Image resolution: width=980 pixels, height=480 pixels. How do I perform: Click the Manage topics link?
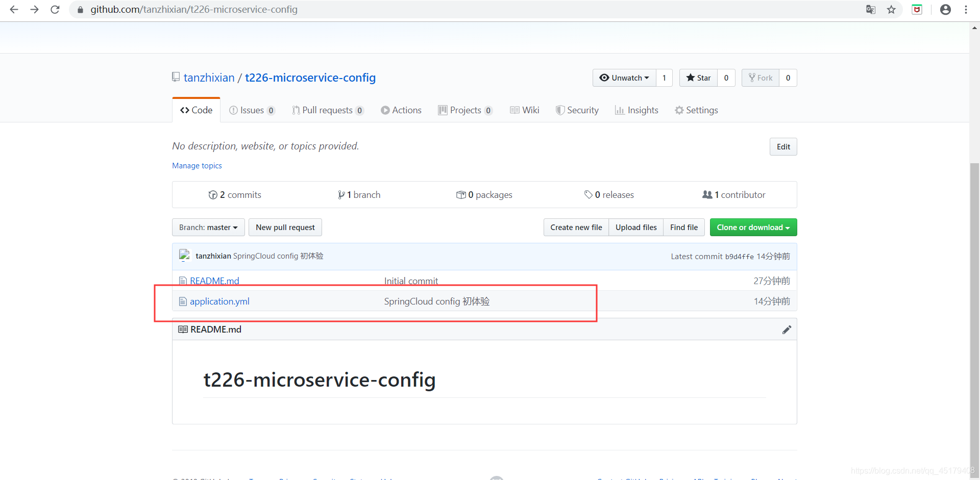coord(197,165)
